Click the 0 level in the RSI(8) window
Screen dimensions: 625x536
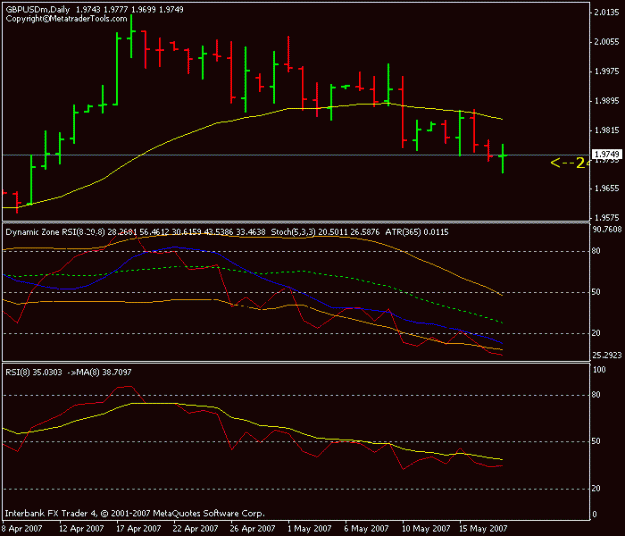(594, 514)
